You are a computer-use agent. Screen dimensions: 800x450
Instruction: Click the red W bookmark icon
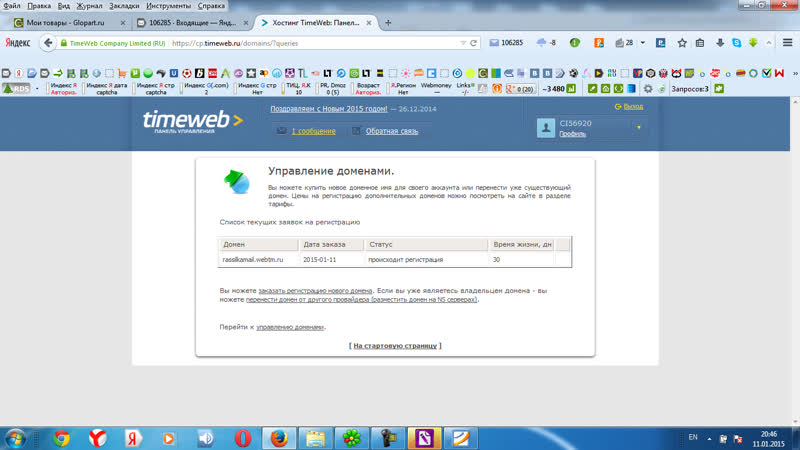click(779, 73)
